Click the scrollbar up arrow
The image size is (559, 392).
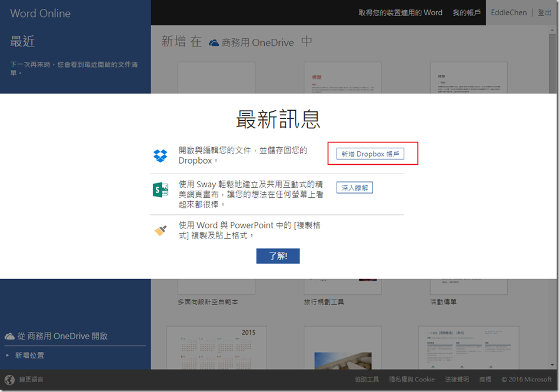point(552,30)
